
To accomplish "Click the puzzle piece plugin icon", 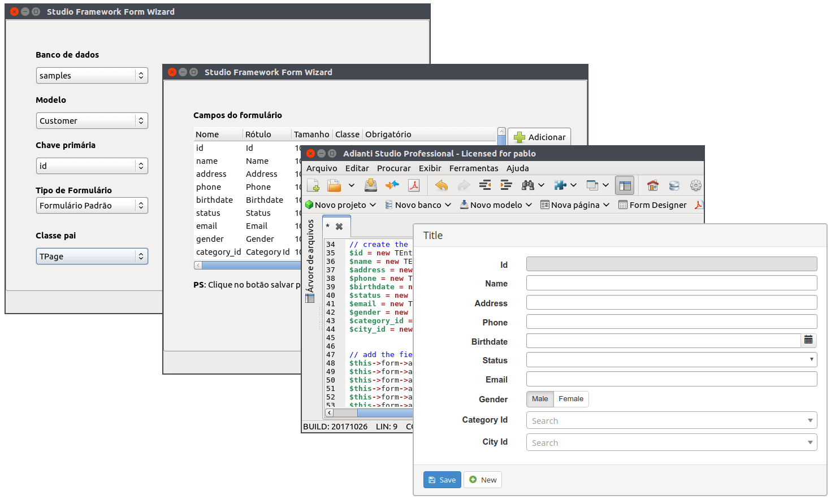I will click(560, 185).
